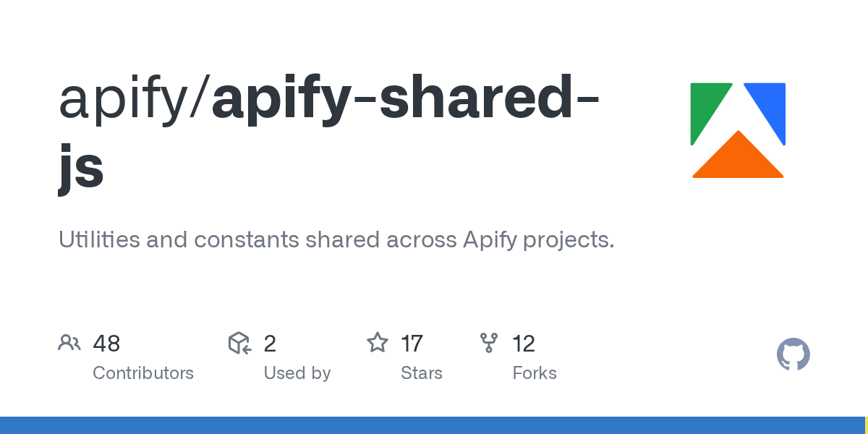The height and width of the screenshot is (434, 868).
Task: Click the "js" text on second title line
Action: (81, 168)
